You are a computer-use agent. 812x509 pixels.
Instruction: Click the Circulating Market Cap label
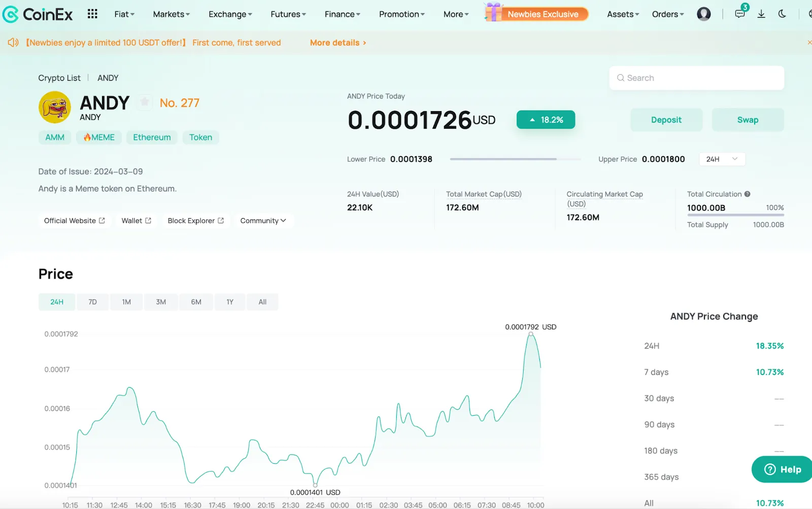604,199
